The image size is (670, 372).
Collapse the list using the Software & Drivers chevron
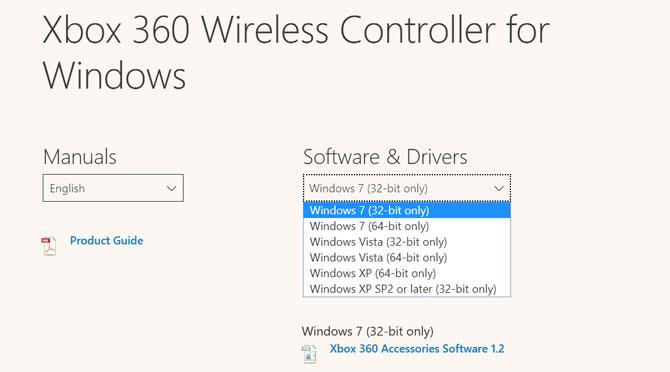499,188
